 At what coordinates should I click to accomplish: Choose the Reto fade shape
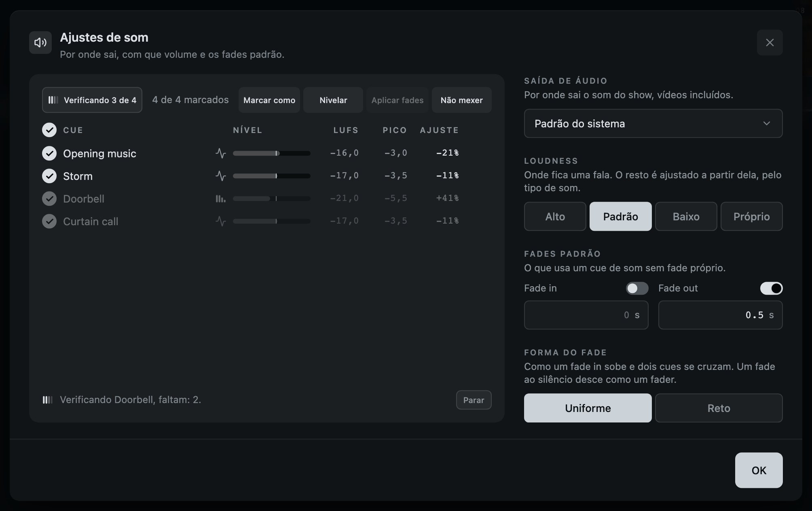click(719, 408)
